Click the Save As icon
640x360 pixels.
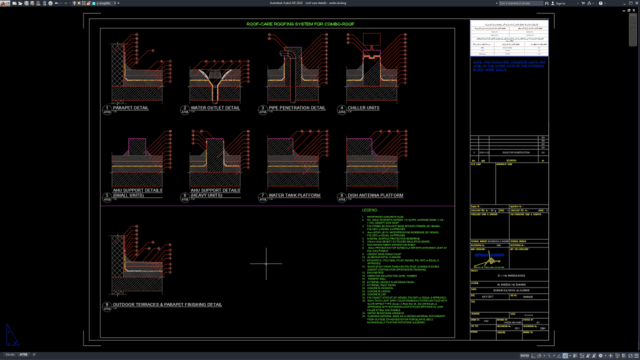click(32, 3)
